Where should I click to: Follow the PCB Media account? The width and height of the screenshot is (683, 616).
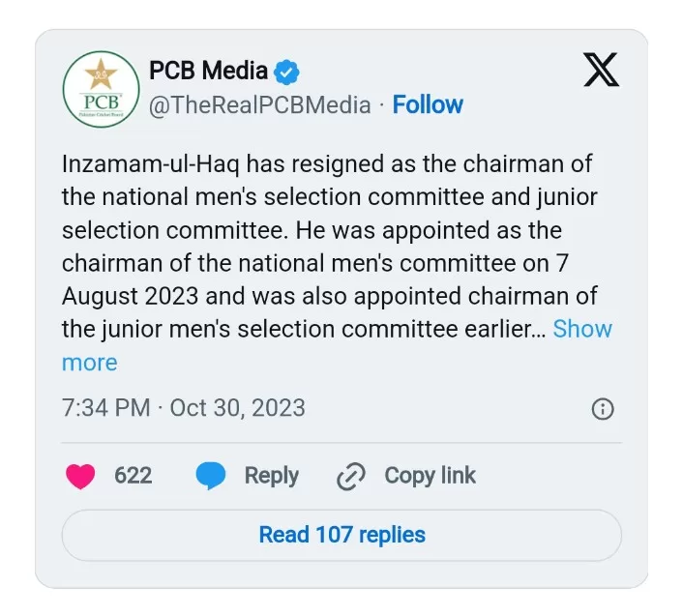[x=428, y=104]
